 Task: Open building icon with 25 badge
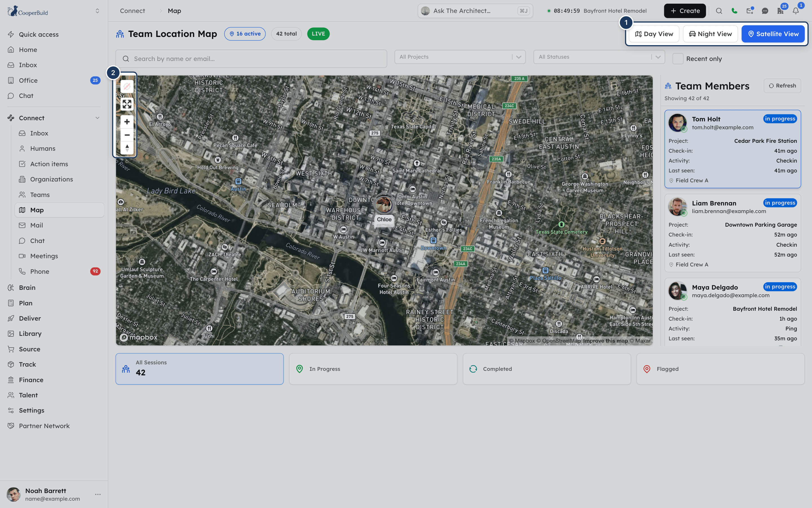pyautogui.click(x=780, y=11)
